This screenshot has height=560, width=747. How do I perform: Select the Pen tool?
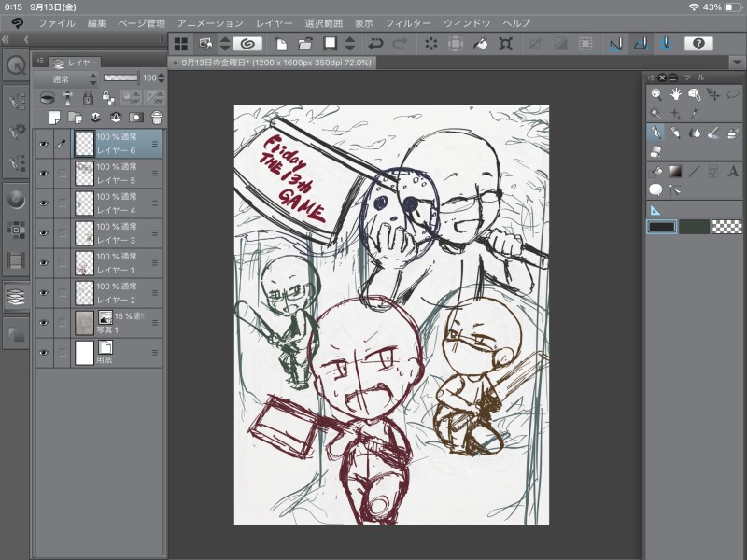(x=656, y=133)
